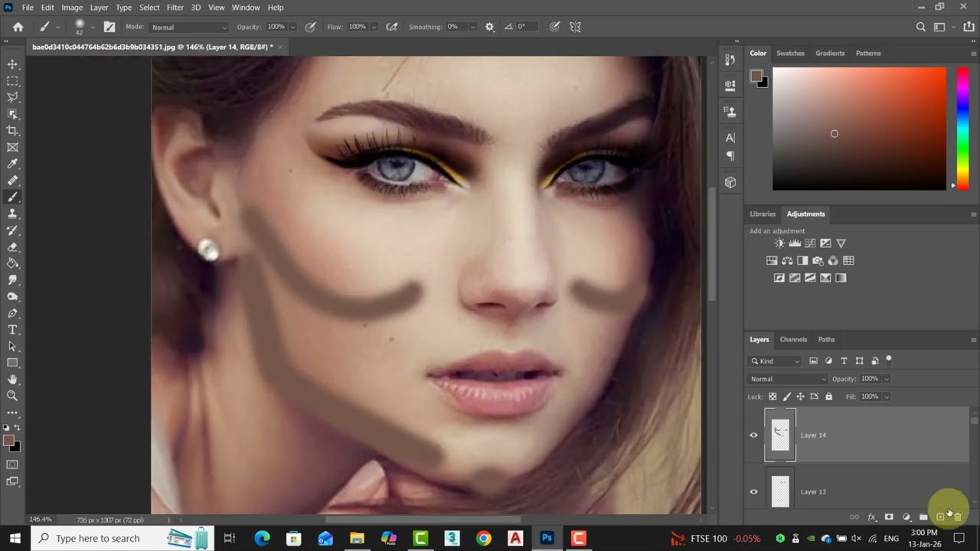Select the Crop tool

(12, 131)
